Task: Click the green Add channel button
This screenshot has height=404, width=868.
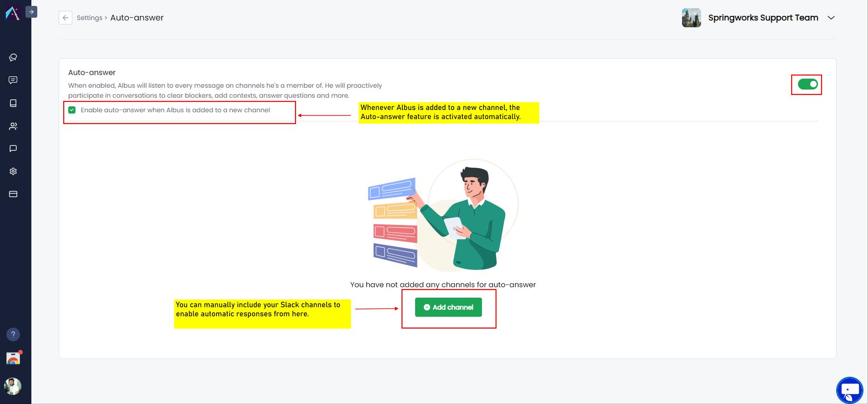Action: 448,307
